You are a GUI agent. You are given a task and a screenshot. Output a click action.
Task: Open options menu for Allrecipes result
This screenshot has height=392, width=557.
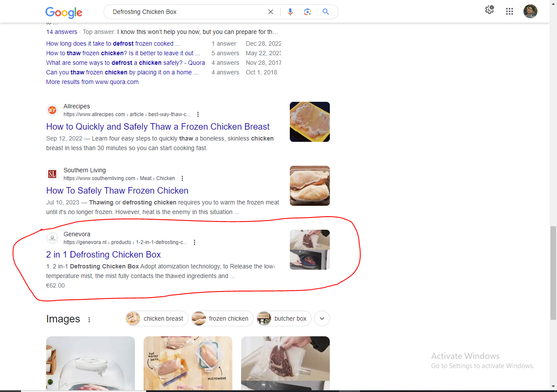pos(198,114)
